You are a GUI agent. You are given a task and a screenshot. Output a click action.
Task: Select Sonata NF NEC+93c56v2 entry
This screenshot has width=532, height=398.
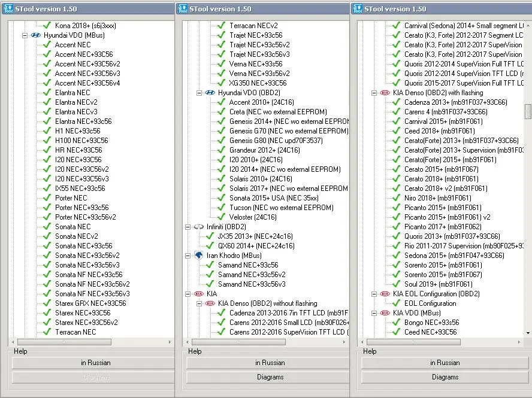click(x=92, y=284)
